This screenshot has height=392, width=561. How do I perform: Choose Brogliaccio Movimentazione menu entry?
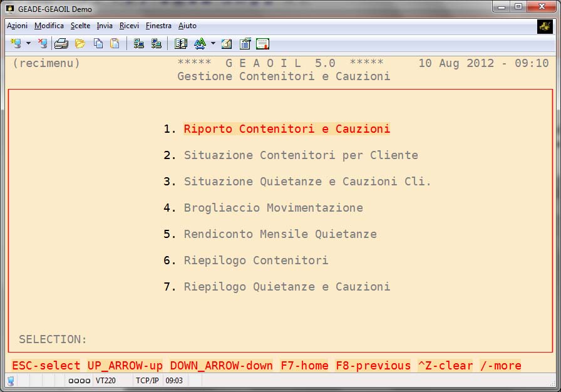[x=273, y=208]
